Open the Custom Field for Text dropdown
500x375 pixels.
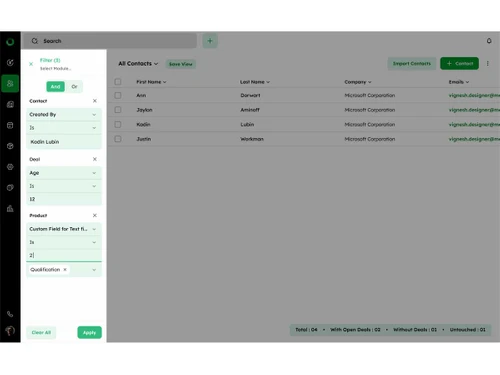coord(64,229)
